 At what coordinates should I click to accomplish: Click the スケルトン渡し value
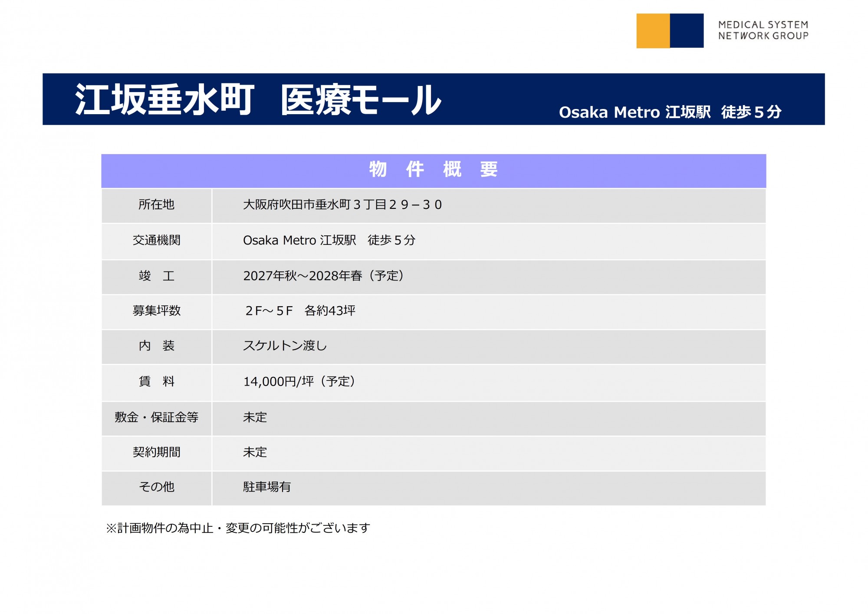point(285,346)
